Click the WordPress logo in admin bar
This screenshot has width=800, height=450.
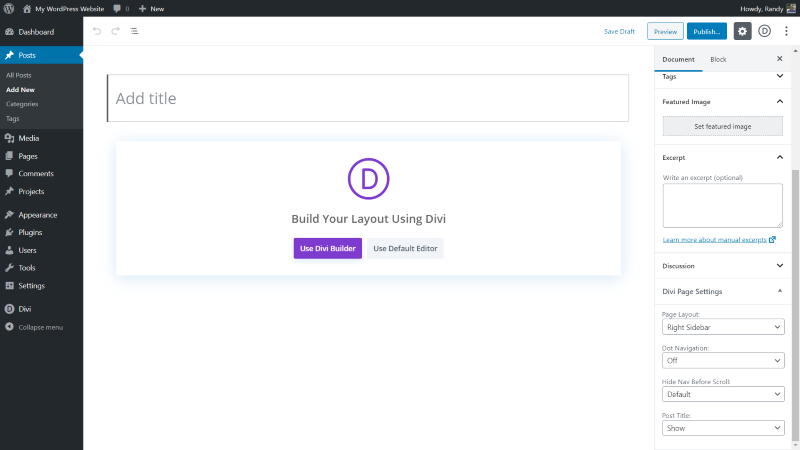tap(9, 9)
